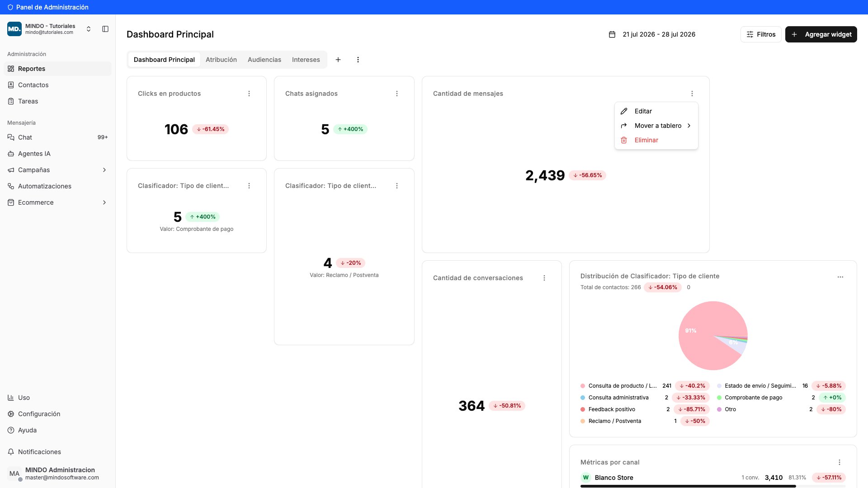
Task: Click the Agentes IA robot icon
Action: click(x=11, y=154)
